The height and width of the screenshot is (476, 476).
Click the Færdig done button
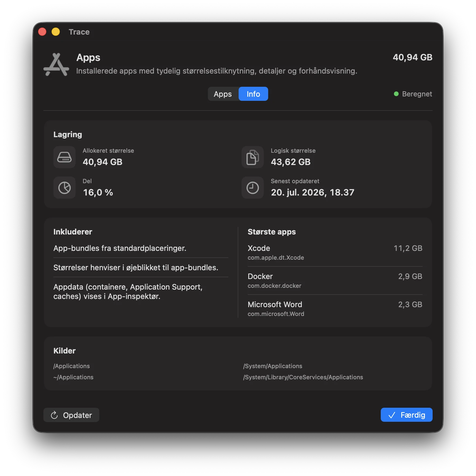pyautogui.click(x=407, y=415)
